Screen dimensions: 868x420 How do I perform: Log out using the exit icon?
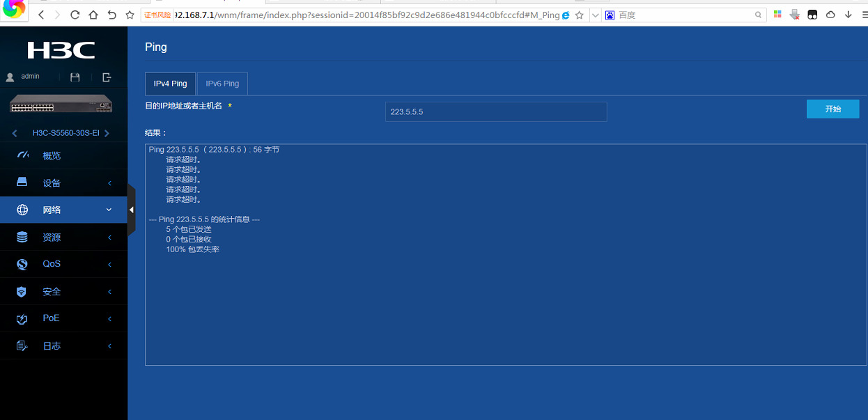(x=107, y=77)
